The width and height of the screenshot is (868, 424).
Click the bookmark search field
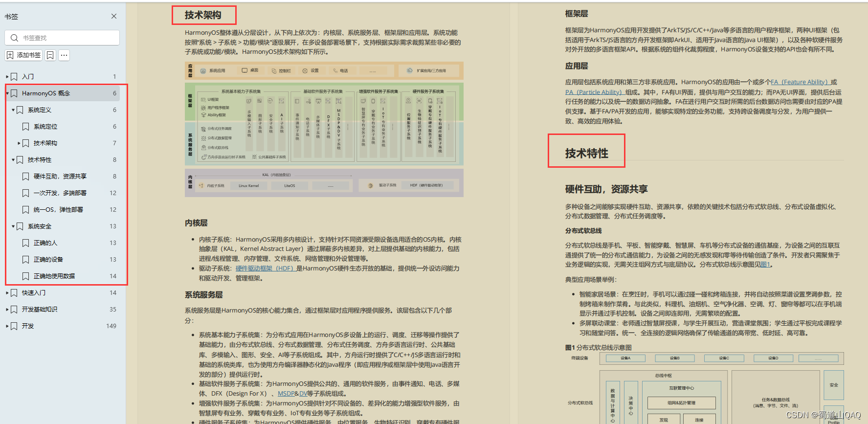tap(62, 38)
